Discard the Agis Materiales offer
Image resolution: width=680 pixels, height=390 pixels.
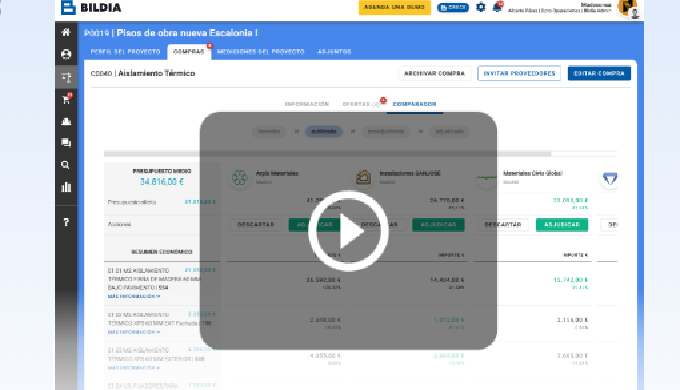pyautogui.click(x=256, y=225)
